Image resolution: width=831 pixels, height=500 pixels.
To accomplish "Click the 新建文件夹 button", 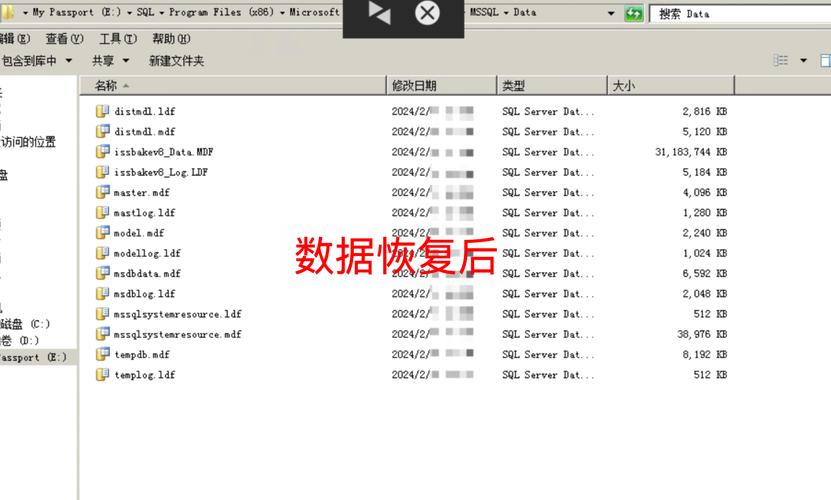I will 176,60.
